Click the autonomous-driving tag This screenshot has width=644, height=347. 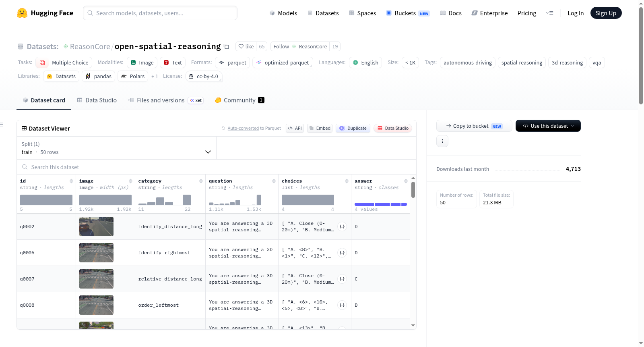tap(468, 62)
